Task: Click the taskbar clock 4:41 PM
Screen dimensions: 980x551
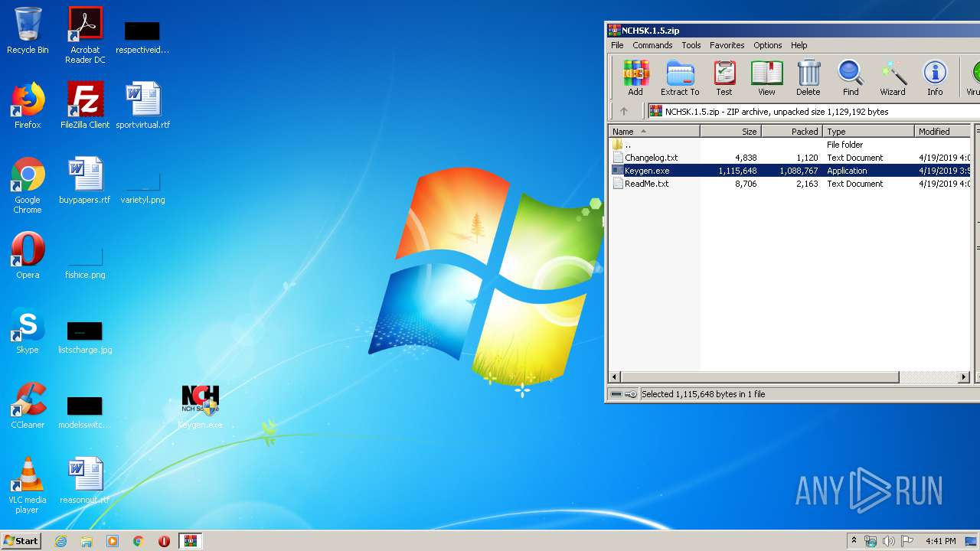Action: 940,541
